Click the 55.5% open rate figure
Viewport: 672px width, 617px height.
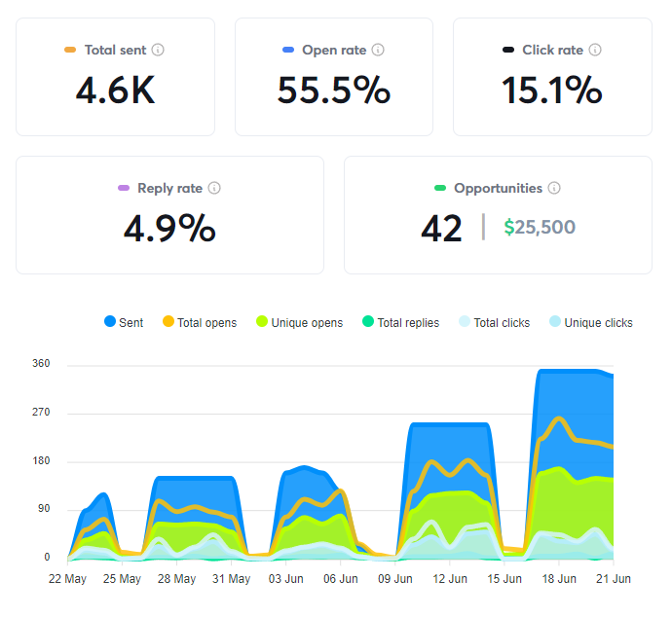(334, 91)
